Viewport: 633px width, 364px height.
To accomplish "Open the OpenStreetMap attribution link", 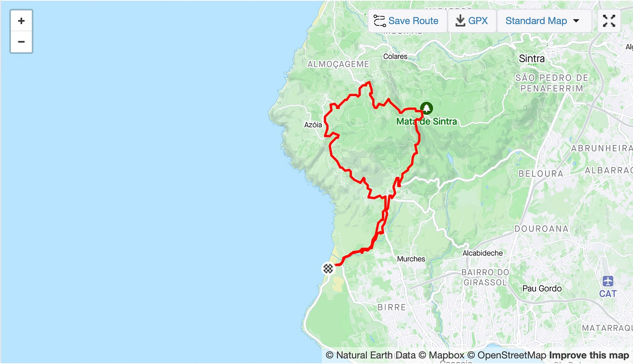I will click(x=506, y=355).
